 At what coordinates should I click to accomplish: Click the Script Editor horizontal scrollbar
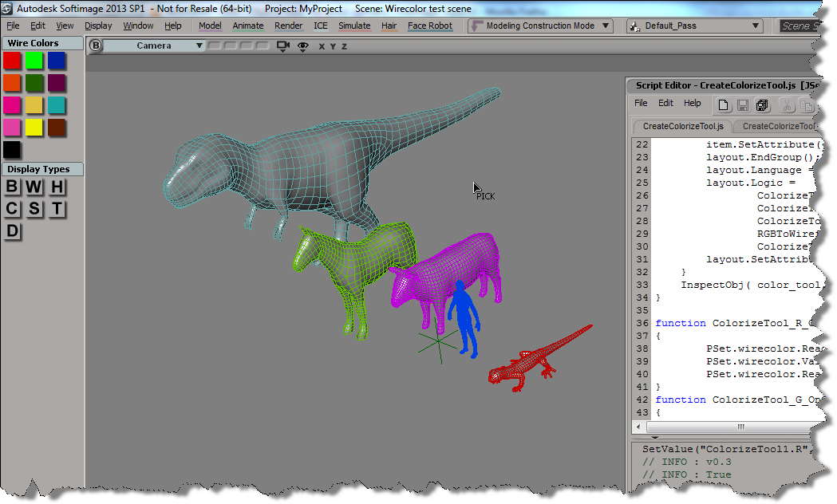click(740, 427)
